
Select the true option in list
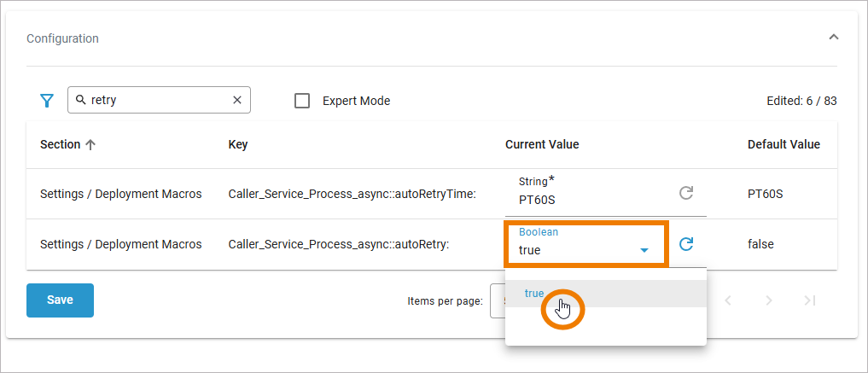click(534, 293)
